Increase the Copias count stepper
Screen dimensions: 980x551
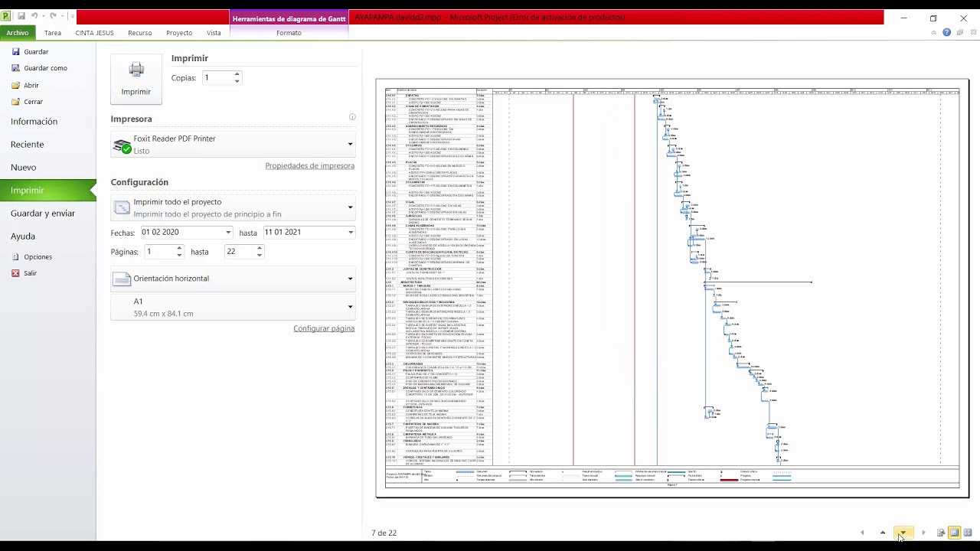click(237, 74)
